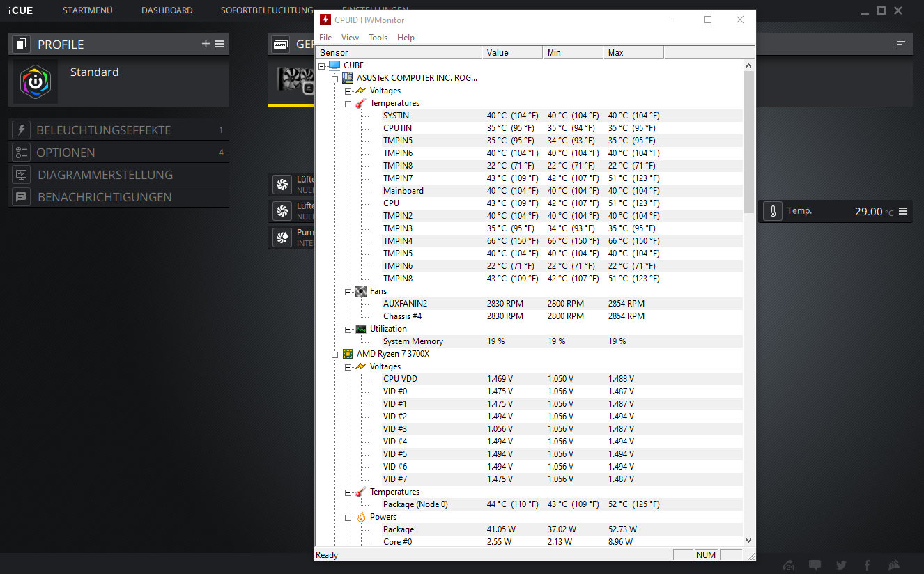Open the SOFORTBELEUCHTUNG tab in iCUE
Image resolution: width=924 pixels, height=574 pixels.
click(267, 10)
